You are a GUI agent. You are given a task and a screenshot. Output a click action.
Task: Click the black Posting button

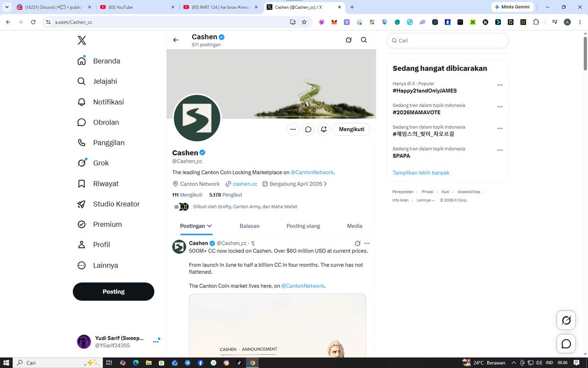pyautogui.click(x=114, y=291)
